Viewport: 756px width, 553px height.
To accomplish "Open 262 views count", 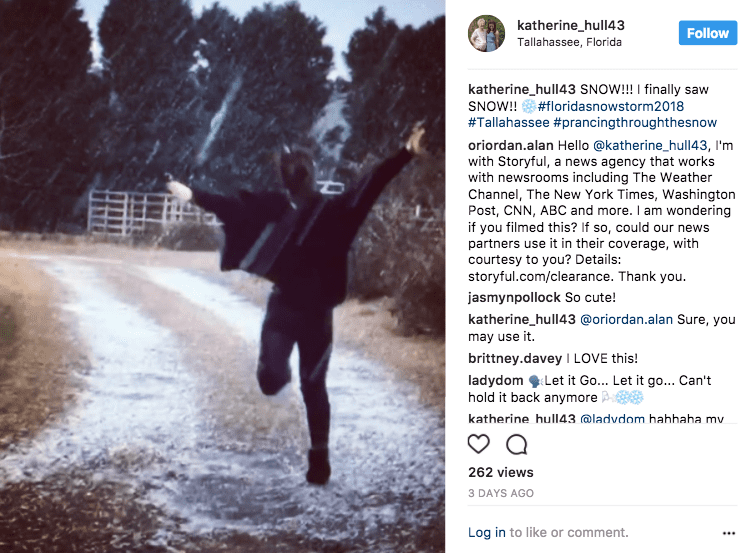I will tap(500, 472).
